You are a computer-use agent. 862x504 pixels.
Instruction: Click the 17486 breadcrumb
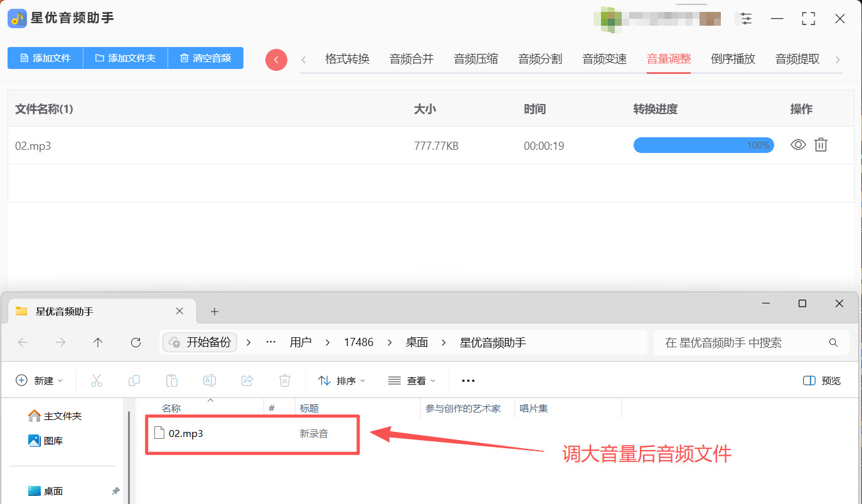point(359,342)
